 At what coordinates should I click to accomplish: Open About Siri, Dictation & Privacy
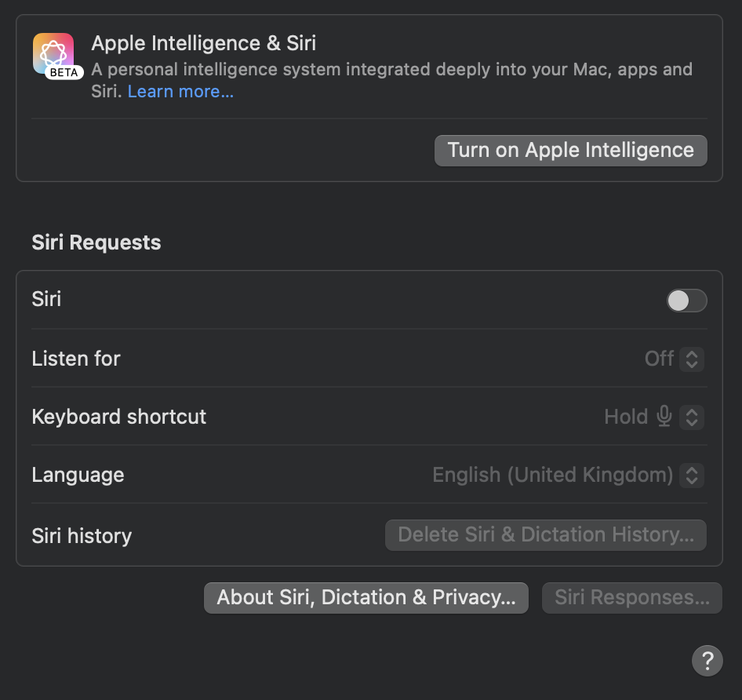[366, 598]
